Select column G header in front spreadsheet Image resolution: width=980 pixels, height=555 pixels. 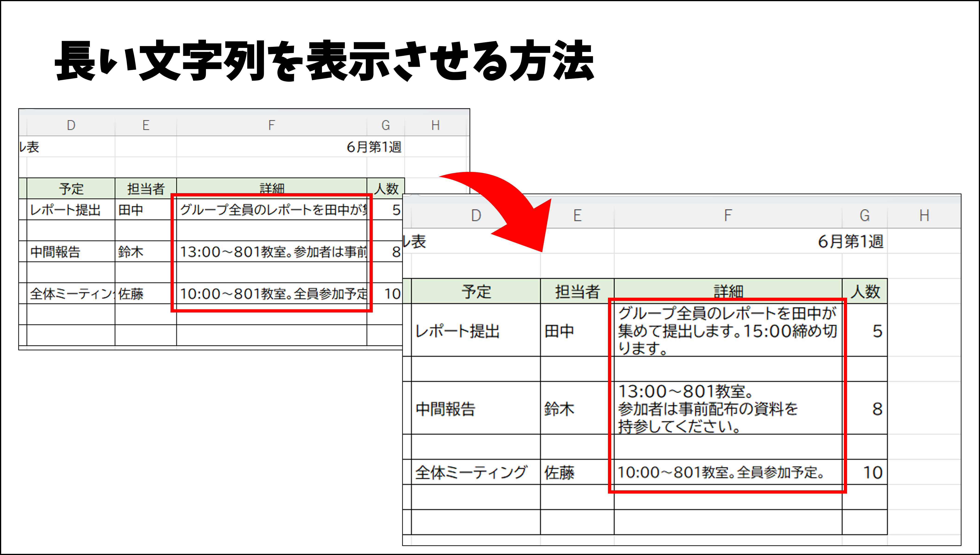coord(864,216)
